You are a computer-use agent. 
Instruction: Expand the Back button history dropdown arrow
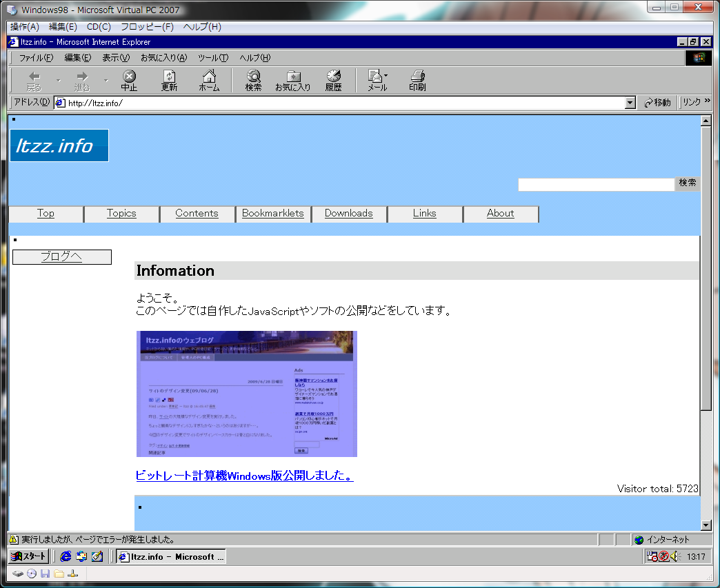[x=59, y=81]
